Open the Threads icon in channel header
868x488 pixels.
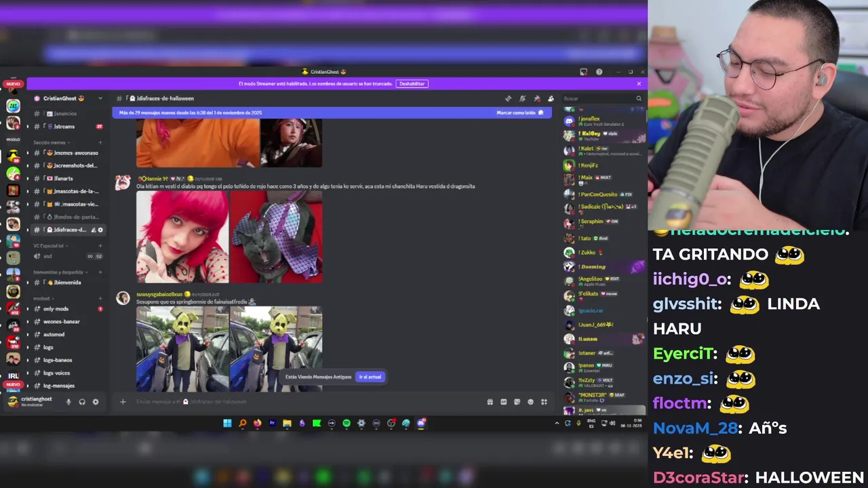(508, 99)
